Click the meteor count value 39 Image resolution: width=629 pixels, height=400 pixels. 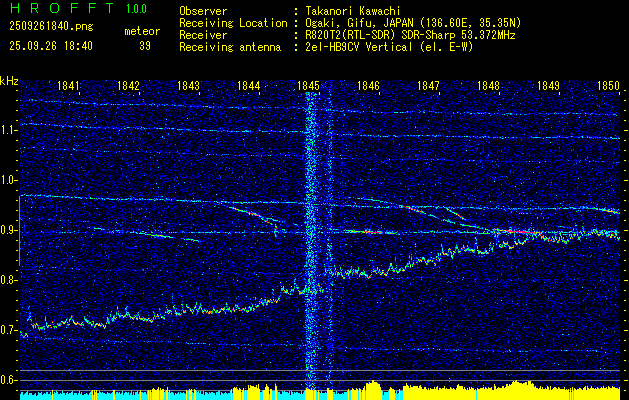[x=145, y=46]
